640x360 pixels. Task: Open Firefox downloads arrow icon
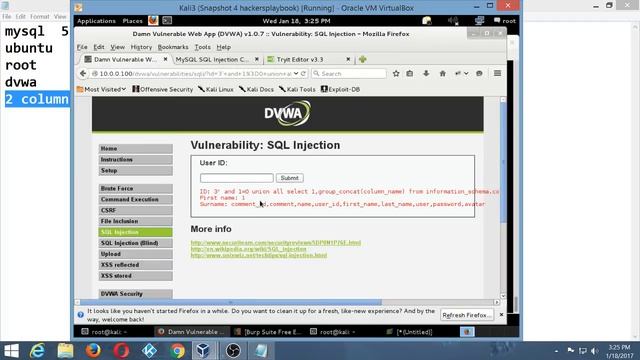click(426, 73)
